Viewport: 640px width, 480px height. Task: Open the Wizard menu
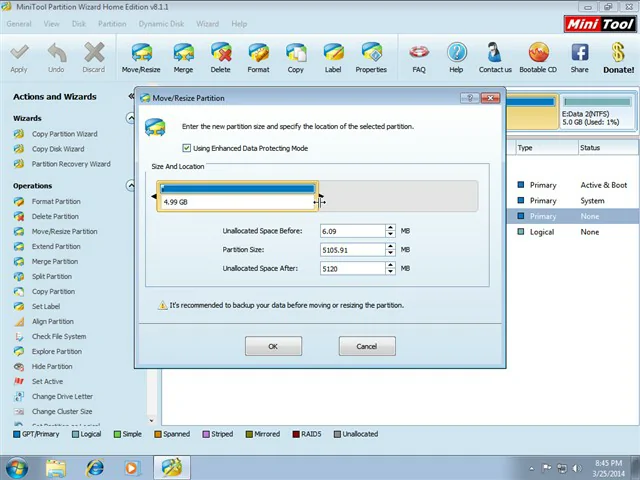tap(207, 24)
